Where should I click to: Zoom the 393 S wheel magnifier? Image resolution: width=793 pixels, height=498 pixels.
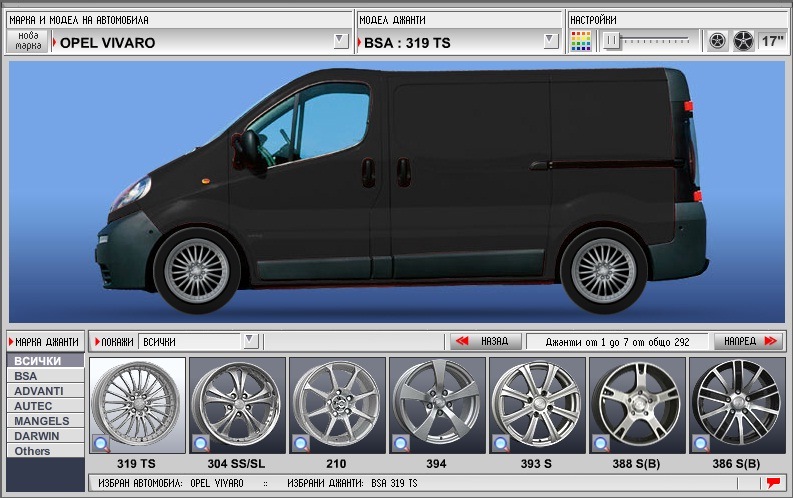[x=501, y=443]
